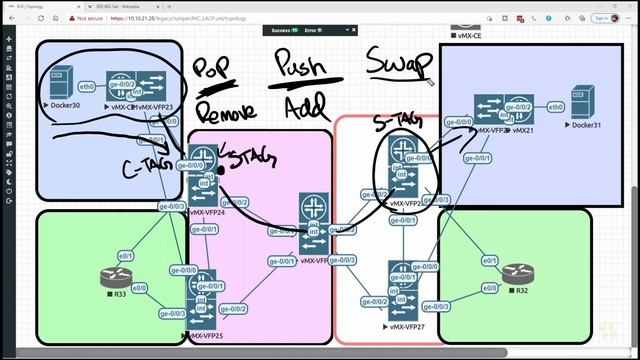This screenshot has height=360, width=640.
Task: Click the e0/0 label near R33
Action: click(x=139, y=288)
